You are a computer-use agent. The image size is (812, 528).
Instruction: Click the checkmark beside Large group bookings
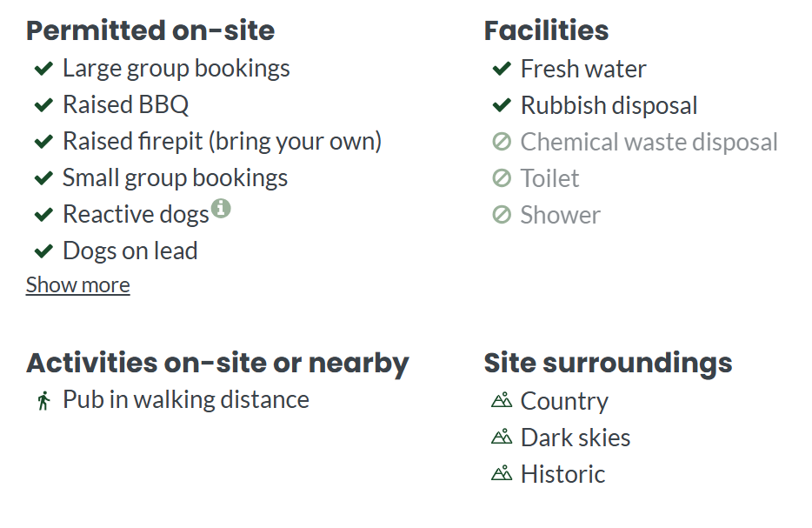click(x=43, y=69)
